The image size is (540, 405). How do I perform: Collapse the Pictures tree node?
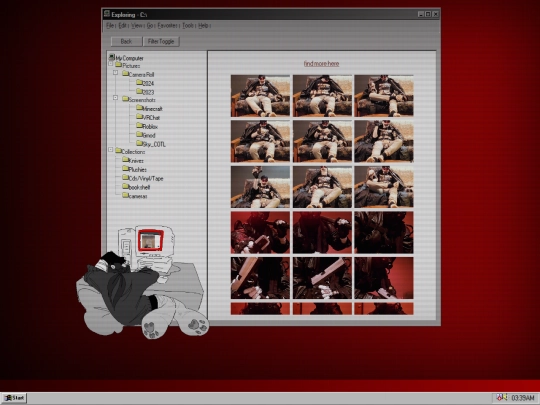(x=111, y=64)
